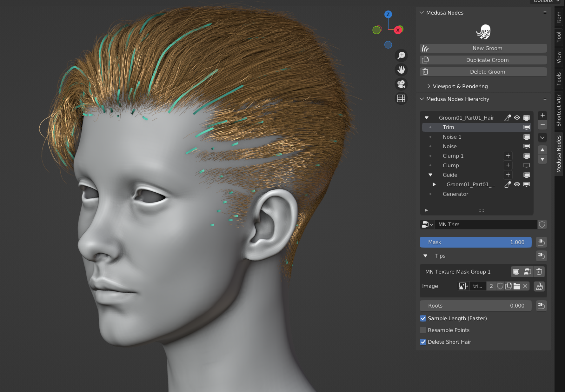Toggle viewport visibility of the Clump node
565x392 pixels.
[x=527, y=165]
